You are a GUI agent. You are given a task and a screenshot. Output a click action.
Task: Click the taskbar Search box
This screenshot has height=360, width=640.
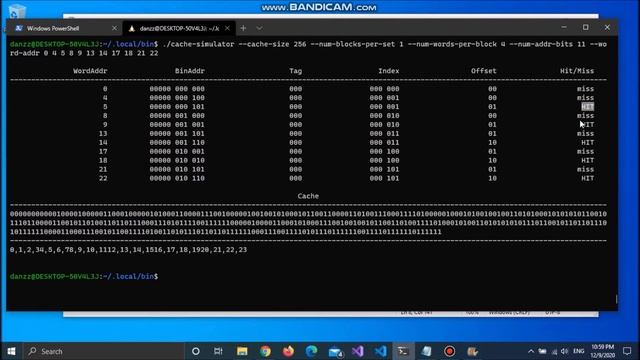point(103,351)
